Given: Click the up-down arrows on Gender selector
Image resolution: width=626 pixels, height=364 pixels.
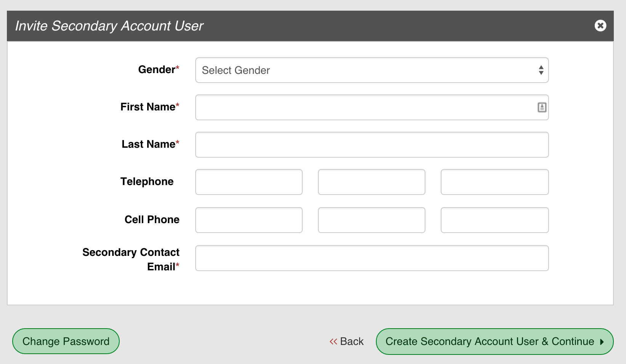Looking at the screenshot, I should [541, 70].
